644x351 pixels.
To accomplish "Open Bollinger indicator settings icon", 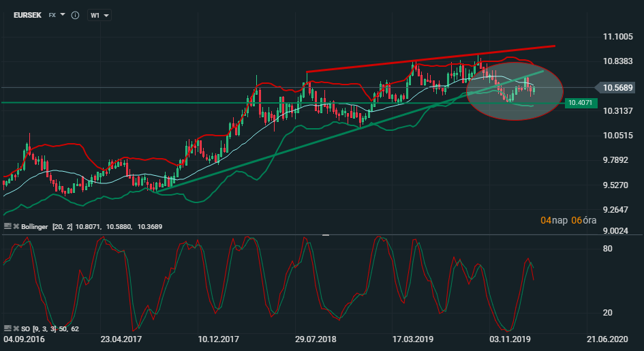I will pyautogui.click(x=7, y=226).
